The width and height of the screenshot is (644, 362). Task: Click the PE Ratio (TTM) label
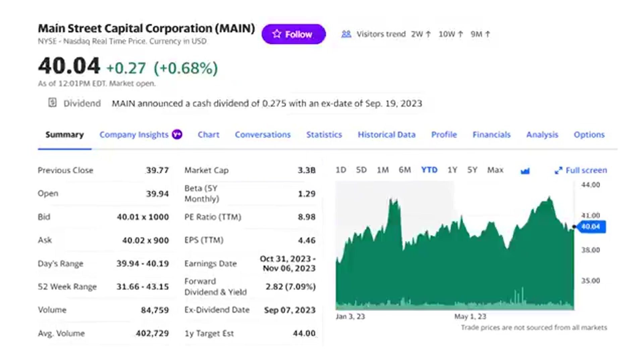(213, 217)
